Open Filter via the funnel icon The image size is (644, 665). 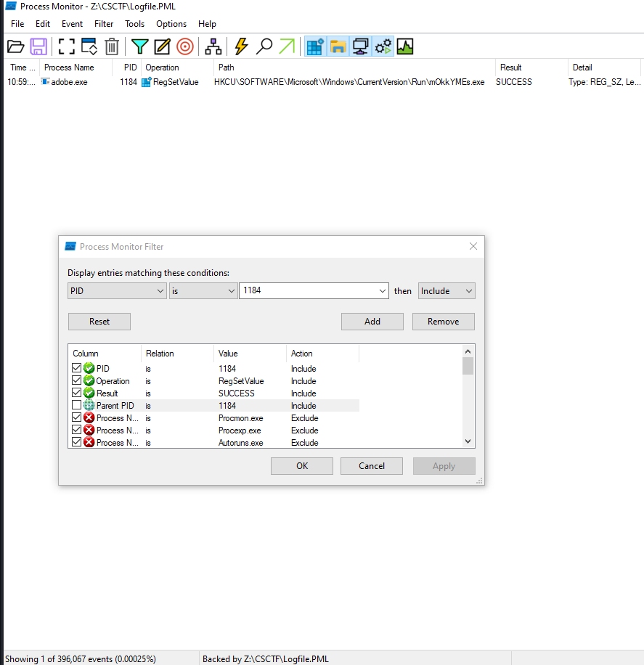(x=139, y=47)
